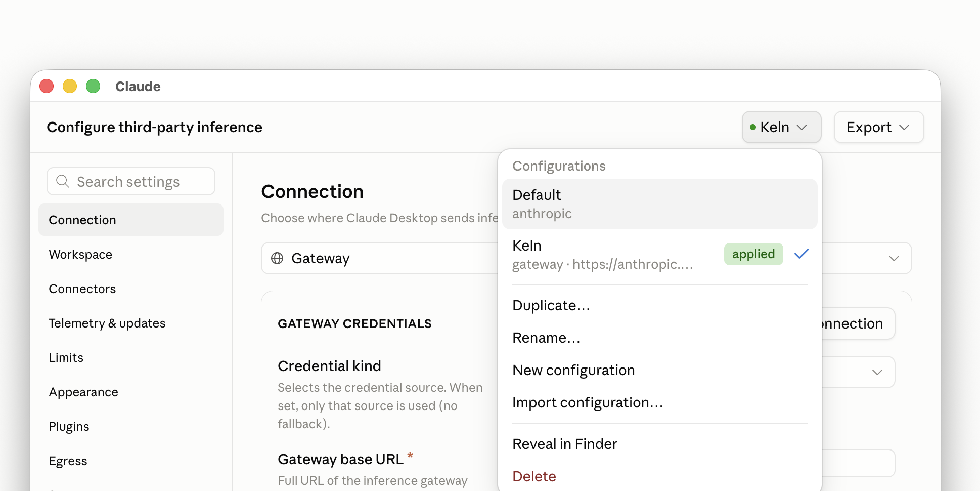Close the Claude window with red button
This screenshot has width=980, height=491.
pyautogui.click(x=47, y=86)
